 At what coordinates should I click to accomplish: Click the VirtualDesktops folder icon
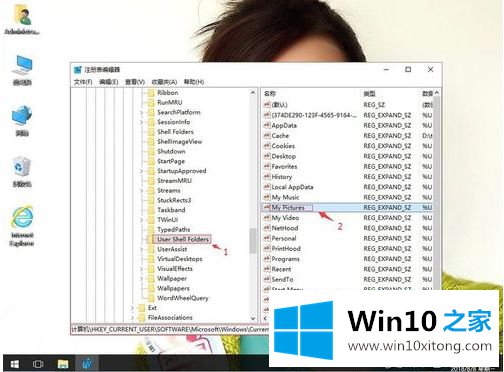pyautogui.click(x=151, y=259)
